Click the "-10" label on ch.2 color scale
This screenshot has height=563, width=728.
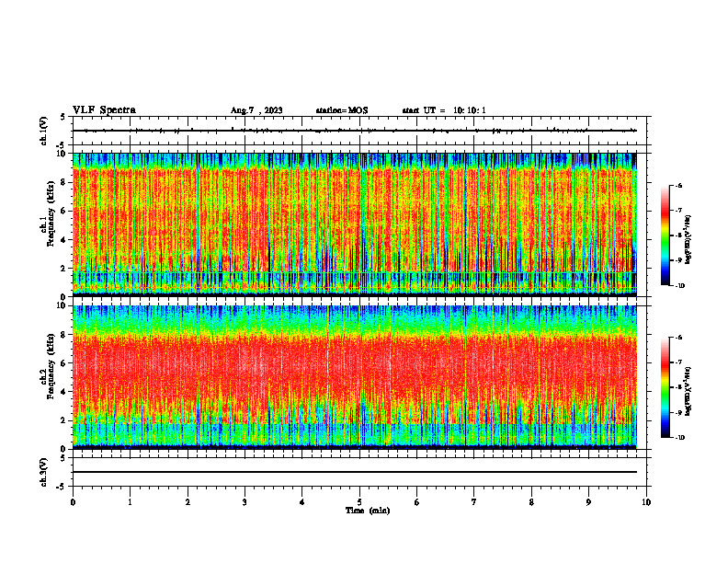point(679,438)
